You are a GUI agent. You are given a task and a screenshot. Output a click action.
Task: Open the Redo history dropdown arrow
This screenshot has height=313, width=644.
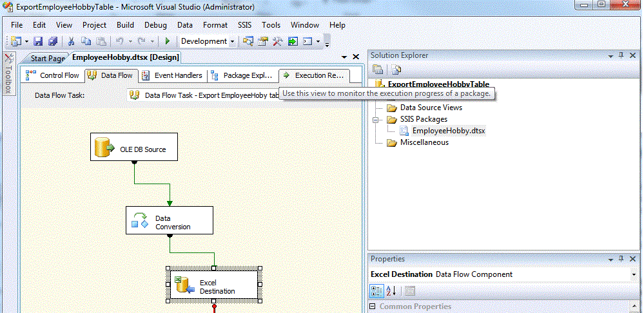[152, 41]
